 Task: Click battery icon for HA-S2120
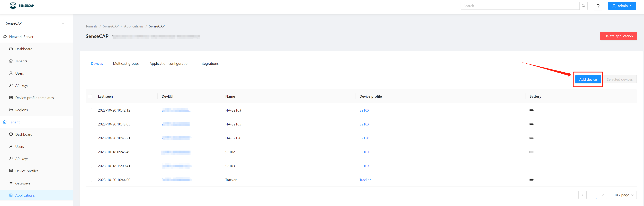tap(532, 138)
